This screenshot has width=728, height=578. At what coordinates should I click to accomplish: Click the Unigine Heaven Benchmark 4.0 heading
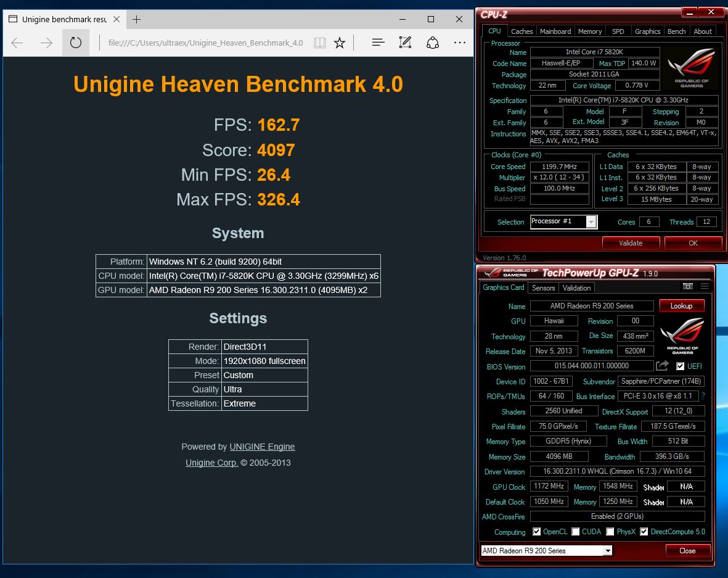click(x=238, y=84)
